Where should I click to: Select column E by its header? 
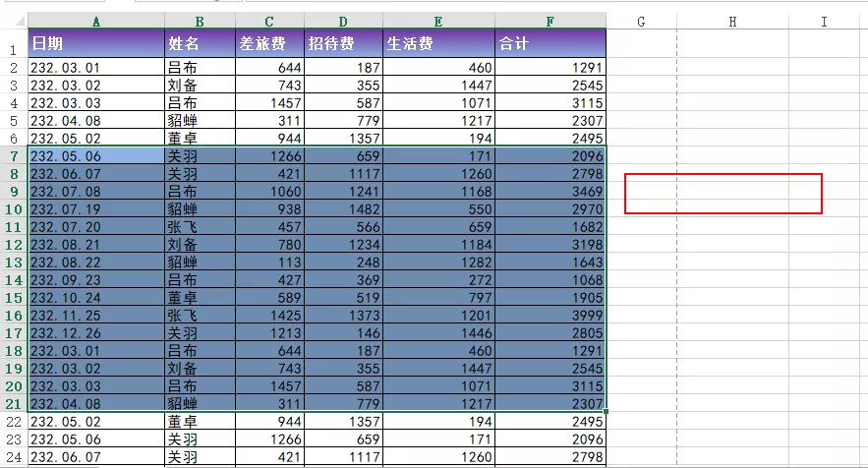pyautogui.click(x=438, y=22)
